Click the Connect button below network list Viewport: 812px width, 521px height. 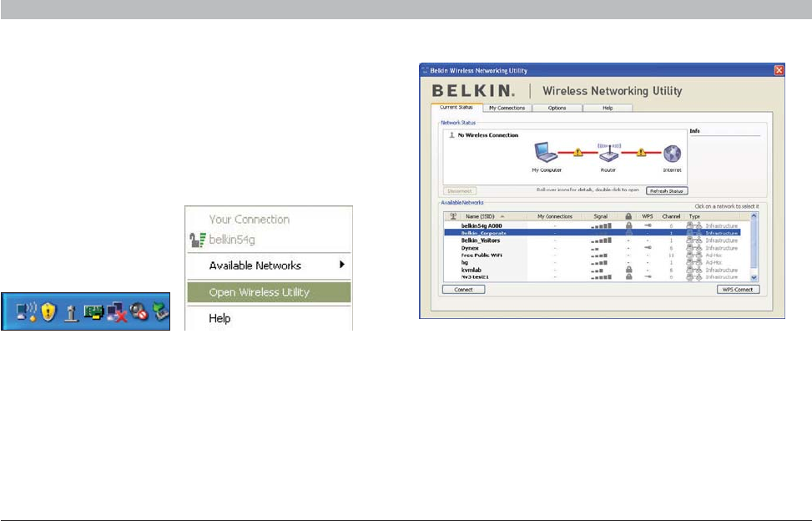[x=463, y=290]
